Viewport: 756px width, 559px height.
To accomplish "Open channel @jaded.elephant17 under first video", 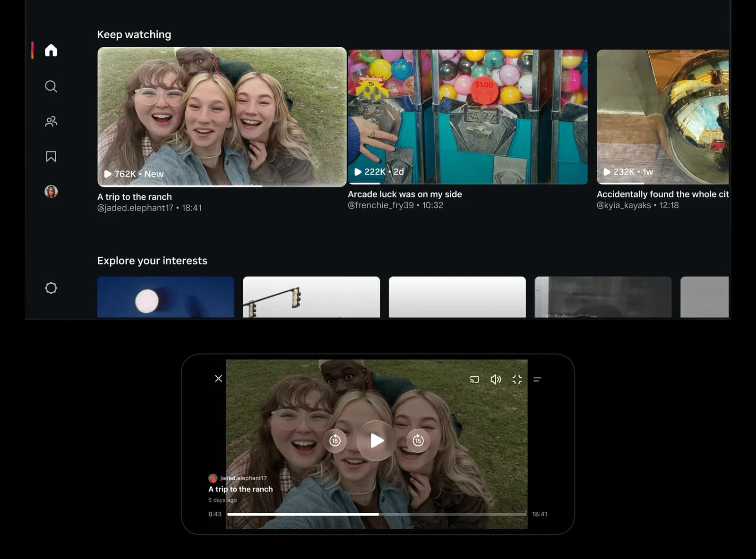I will pyautogui.click(x=135, y=208).
